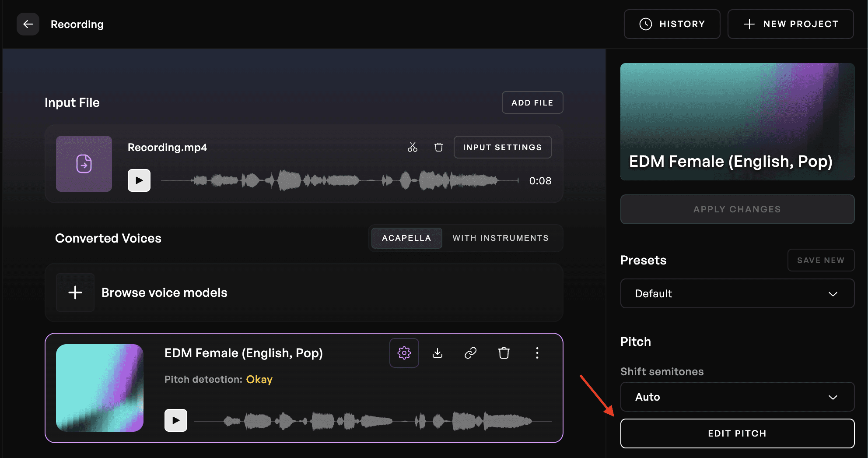This screenshot has width=868, height=458.
Task: Open the Shift semitones Auto dropdown
Action: (x=738, y=397)
